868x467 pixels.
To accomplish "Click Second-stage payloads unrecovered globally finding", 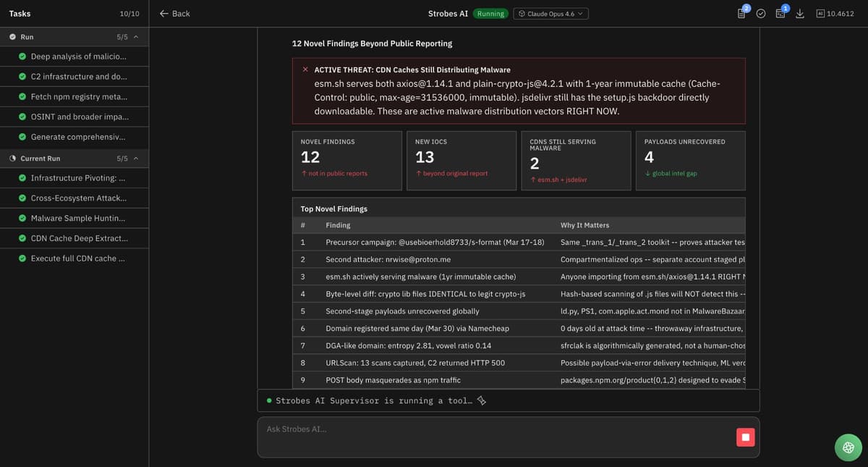I will point(519,311).
